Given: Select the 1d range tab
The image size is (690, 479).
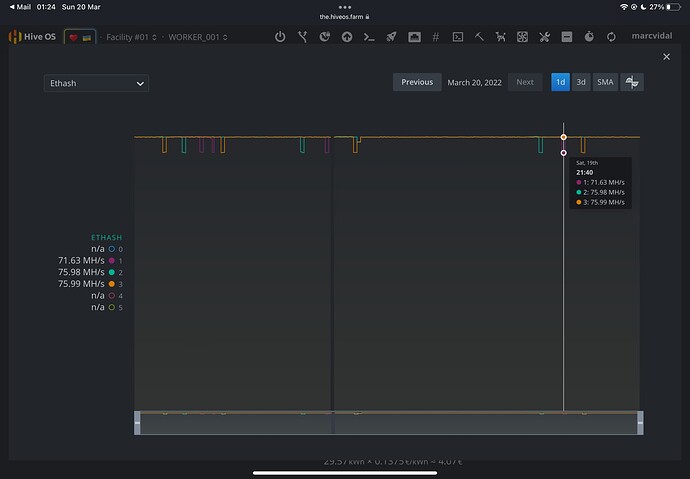Looking at the screenshot, I should [x=561, y=82].
